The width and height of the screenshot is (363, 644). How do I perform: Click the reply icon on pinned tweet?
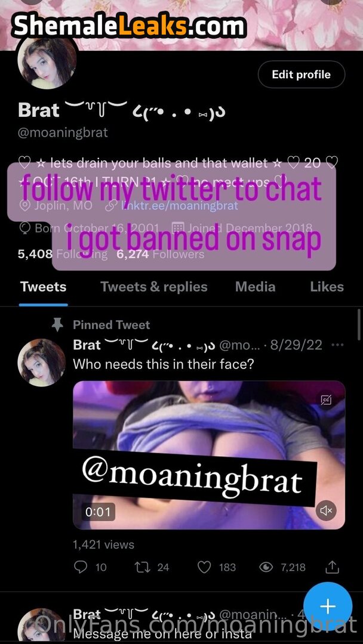81,567
